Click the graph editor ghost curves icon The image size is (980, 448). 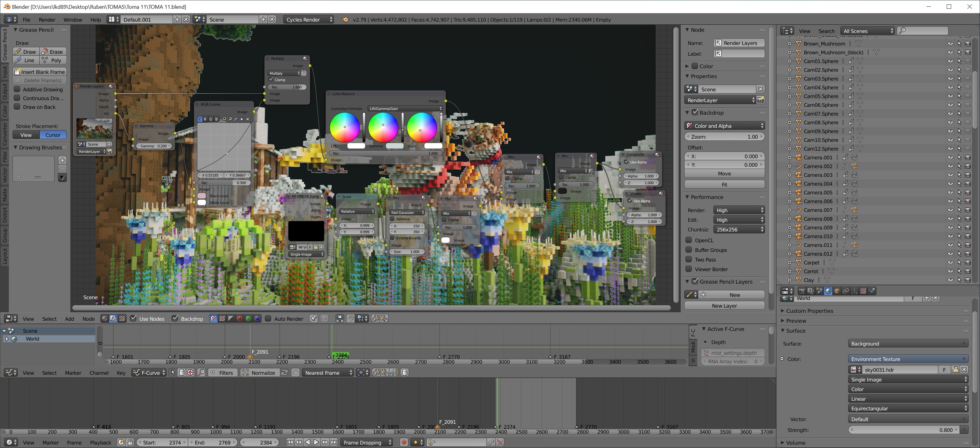[405, 373]
